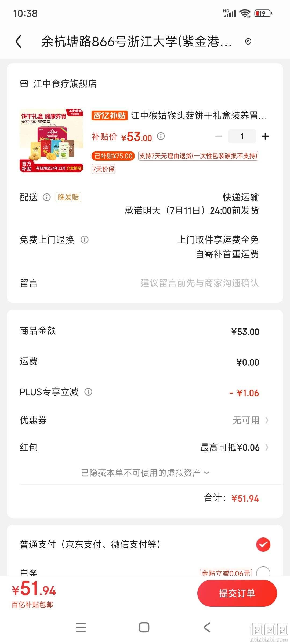Tap the info icon beside 免费上门退换
This screenshot has width=290, height=644.
click(x=85, y=240)
